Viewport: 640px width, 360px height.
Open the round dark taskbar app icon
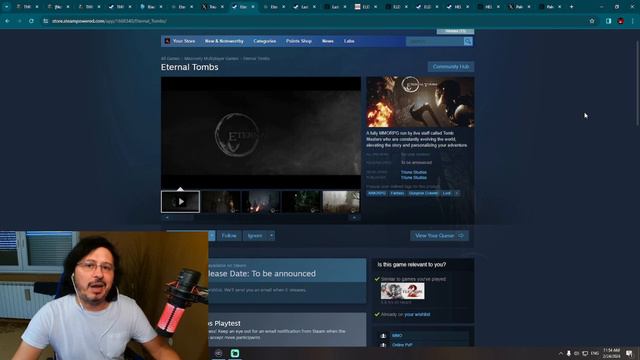click(x=218, y=353)
